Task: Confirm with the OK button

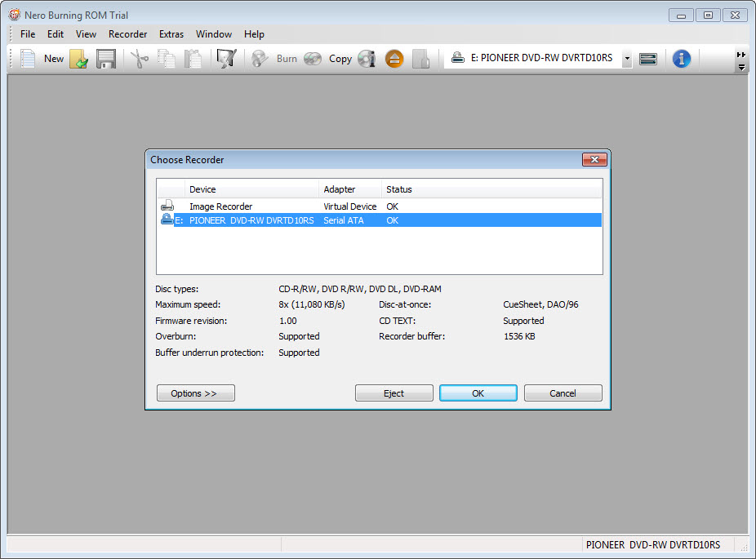Action: [x=478, y=393]
